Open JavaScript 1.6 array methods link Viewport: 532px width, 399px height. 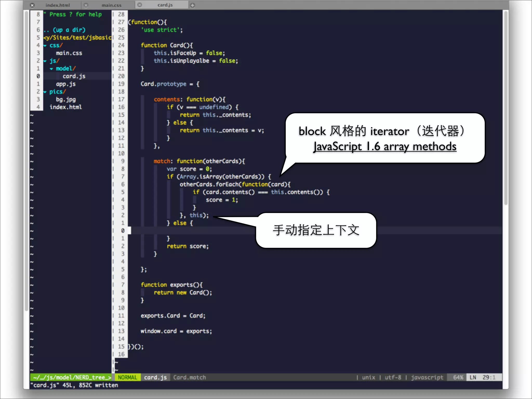[385, 147]
